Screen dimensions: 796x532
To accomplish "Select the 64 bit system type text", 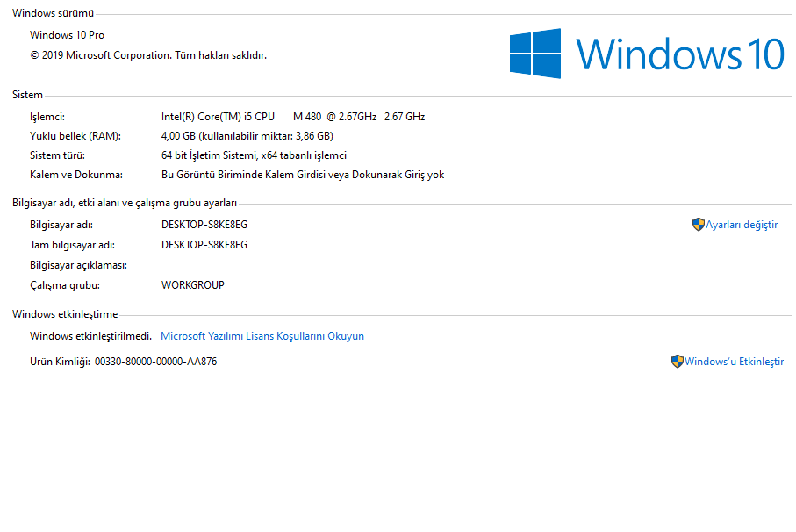I will tap(254, 155).
